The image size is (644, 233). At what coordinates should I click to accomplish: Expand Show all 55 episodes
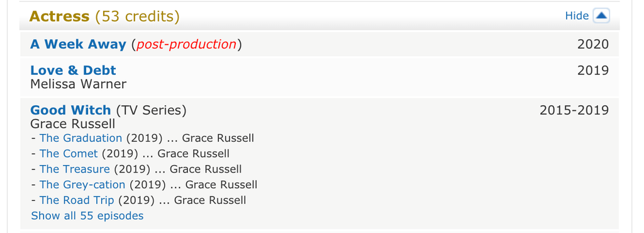pyautogui.click(x=87, y=216)
